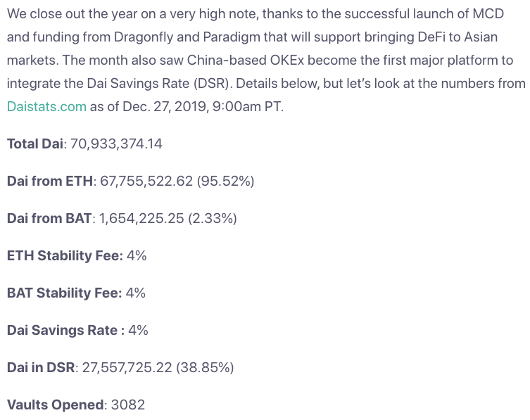Click the Dai from ETH label

pos(50,181)
